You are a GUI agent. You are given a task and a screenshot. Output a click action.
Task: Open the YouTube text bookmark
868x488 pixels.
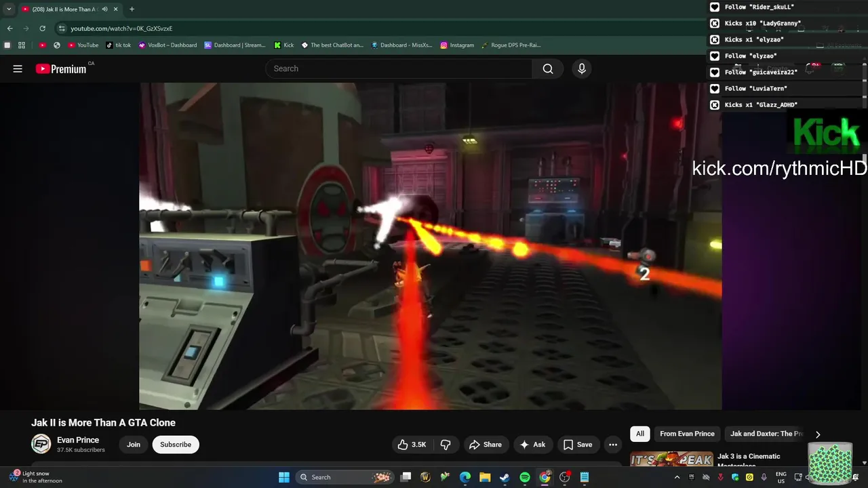[x=83, y=45]
